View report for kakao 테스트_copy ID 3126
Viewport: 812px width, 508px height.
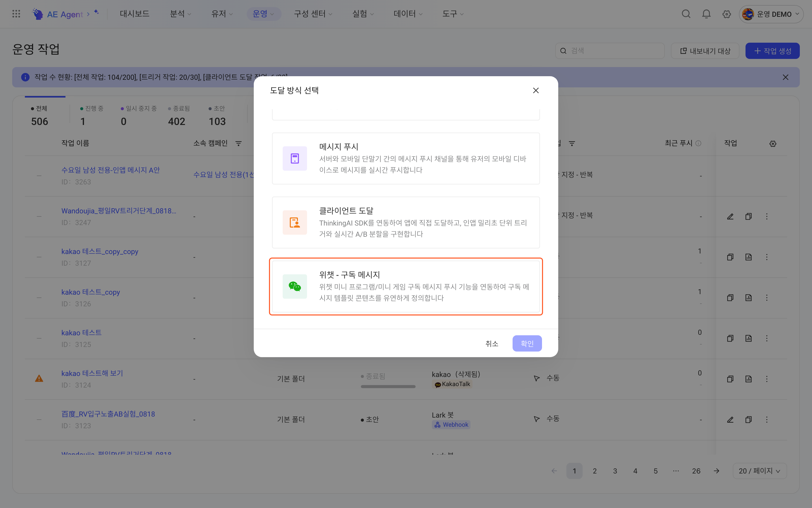pyautogui.click(x=748, y=298)
